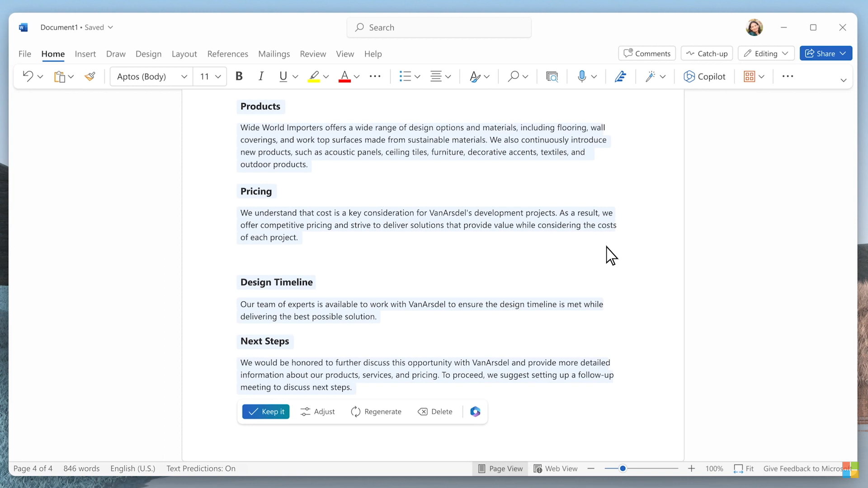Open the Copilot pane
Image resolution: width=868 pixels, height=488 pixels.
click(x=705, y=76)
